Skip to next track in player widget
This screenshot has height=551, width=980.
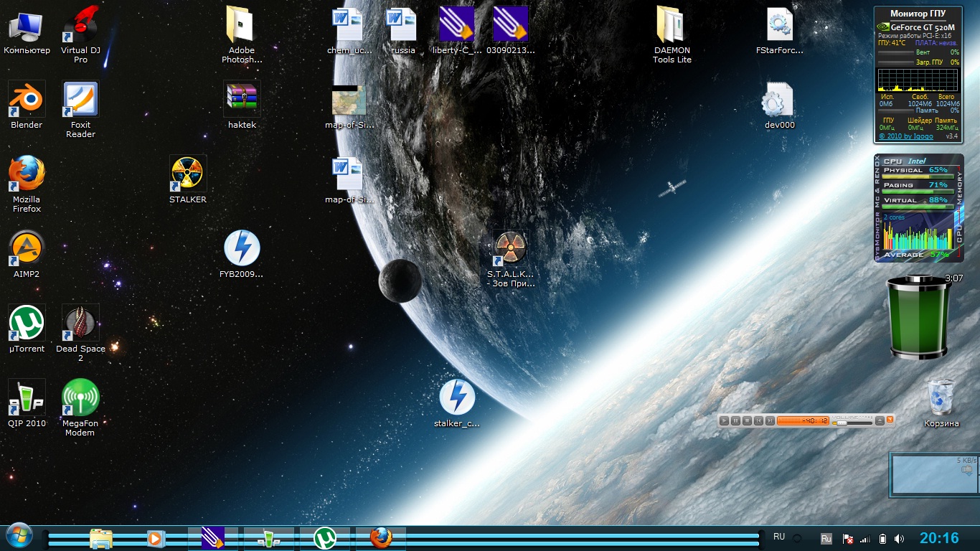(770, 421)
